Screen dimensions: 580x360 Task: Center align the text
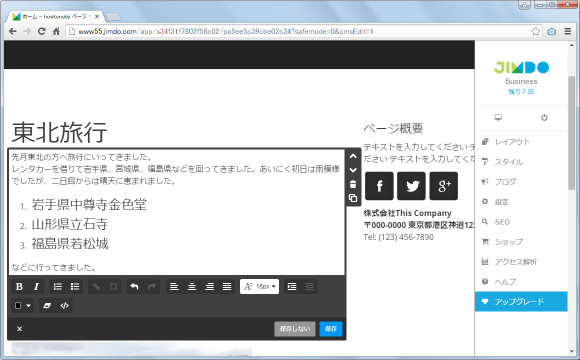tap(192, 287)
